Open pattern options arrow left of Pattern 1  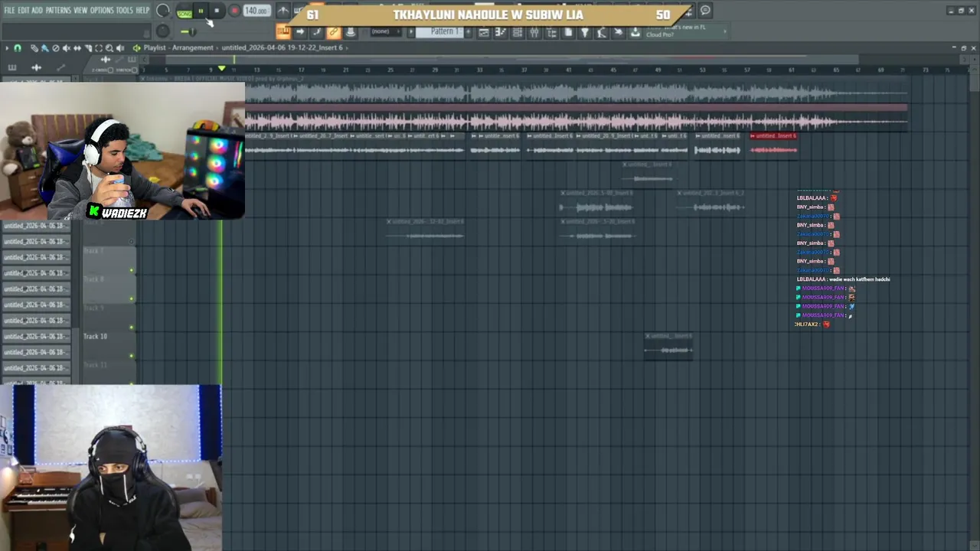[411, 31]
